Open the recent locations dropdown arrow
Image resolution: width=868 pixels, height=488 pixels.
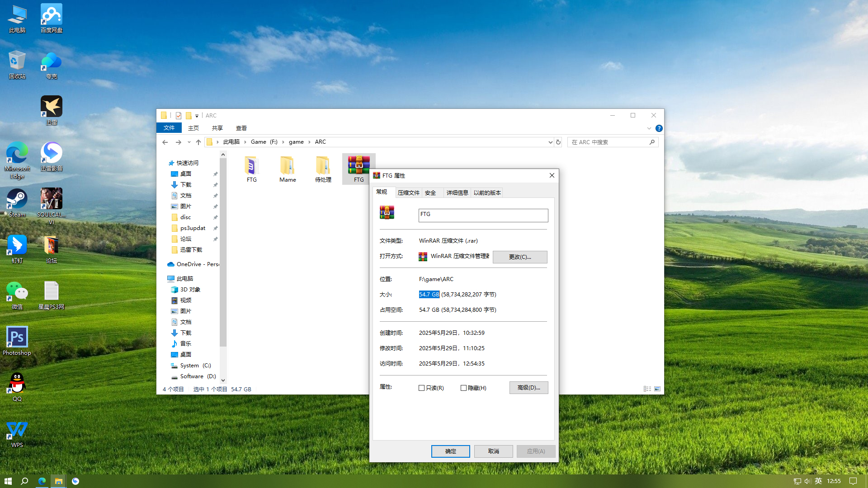189,142
